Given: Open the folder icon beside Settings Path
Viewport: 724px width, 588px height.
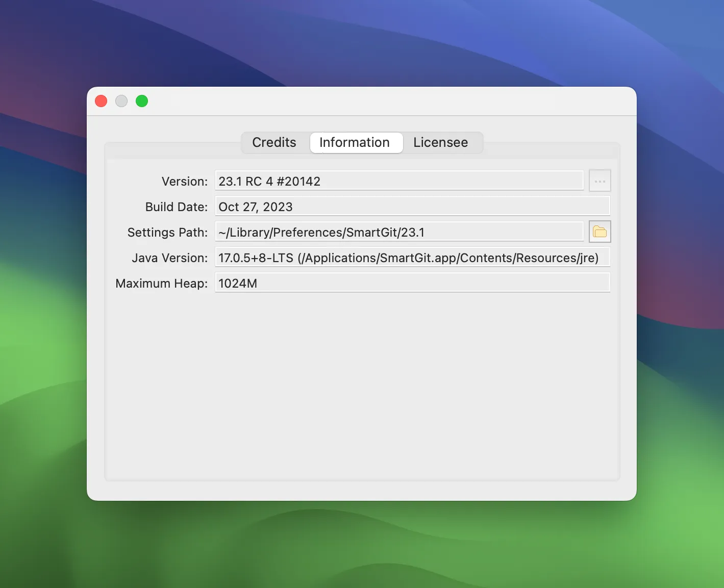Looking at the screenshot, I should 600,232.
